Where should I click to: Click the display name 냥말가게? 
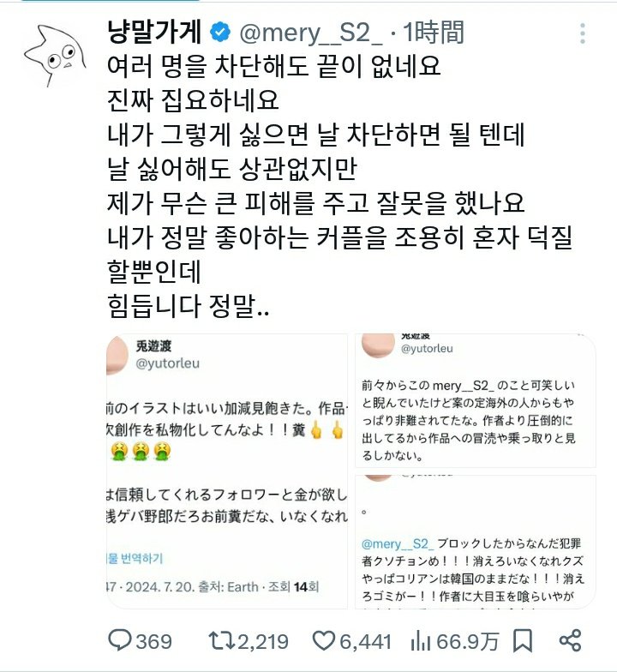(x=154, y=33)
